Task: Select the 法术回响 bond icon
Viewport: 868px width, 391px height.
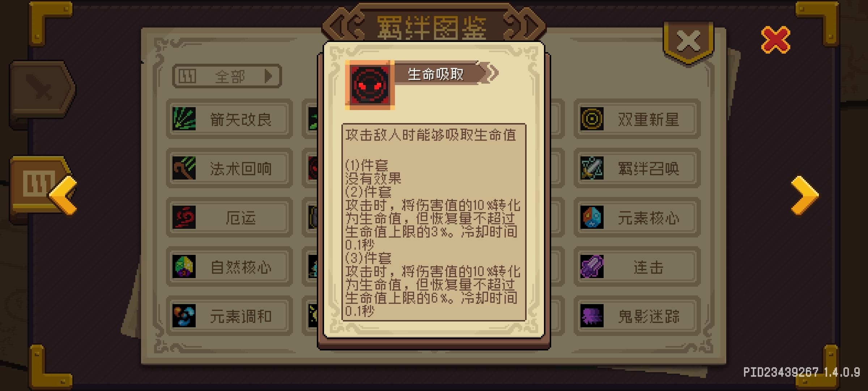Action: pos(184,168)
